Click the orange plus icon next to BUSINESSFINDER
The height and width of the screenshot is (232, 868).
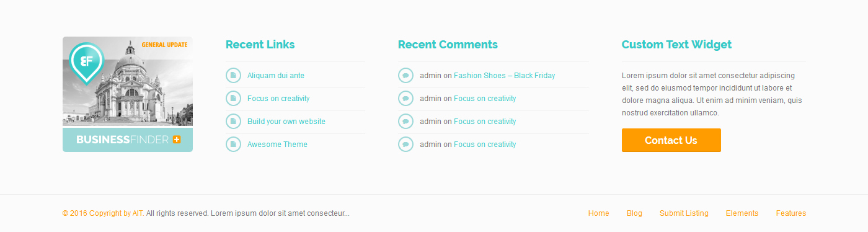[x=177, y=140]
